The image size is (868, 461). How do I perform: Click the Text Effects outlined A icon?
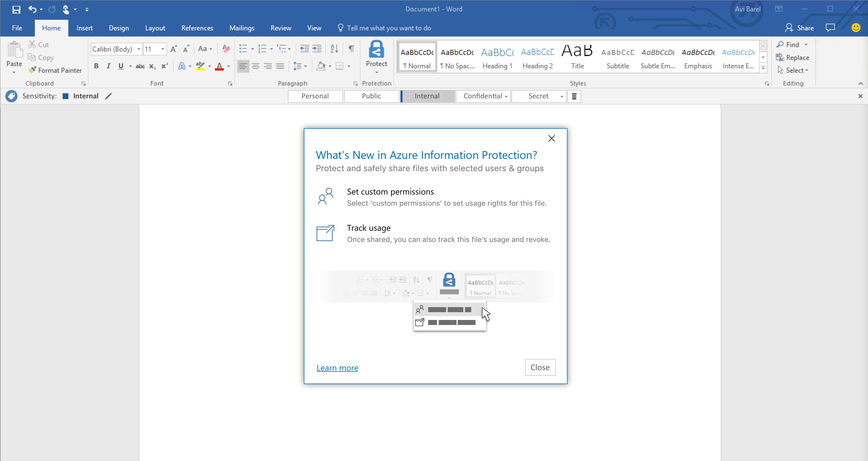[182, 66]
